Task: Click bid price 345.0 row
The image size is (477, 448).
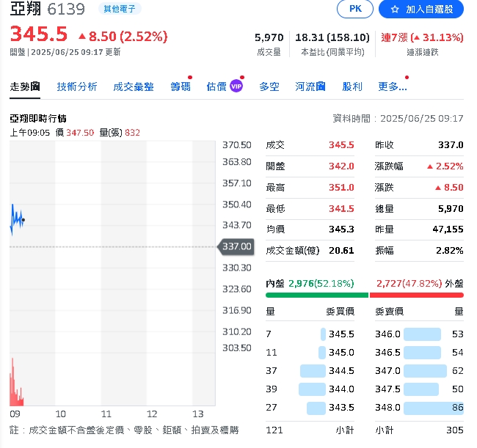Action: [x=310, y=352]
